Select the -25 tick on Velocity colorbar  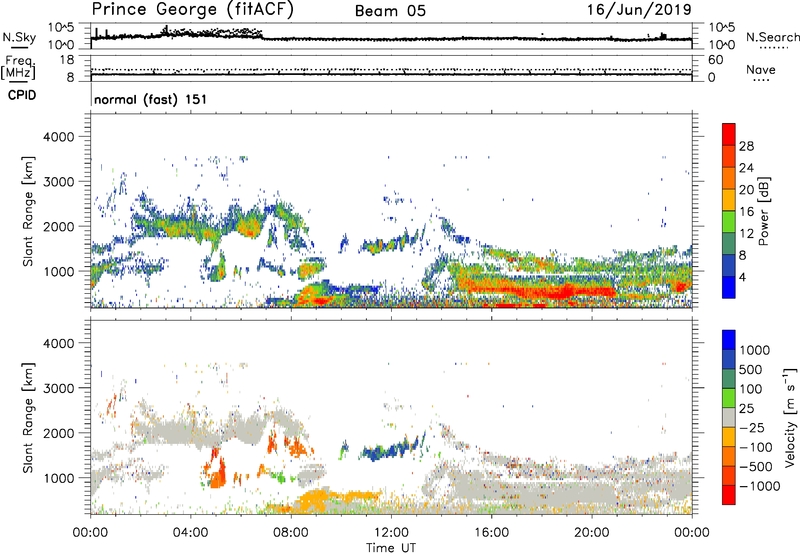pyautogui.click(x=752, y=427)
